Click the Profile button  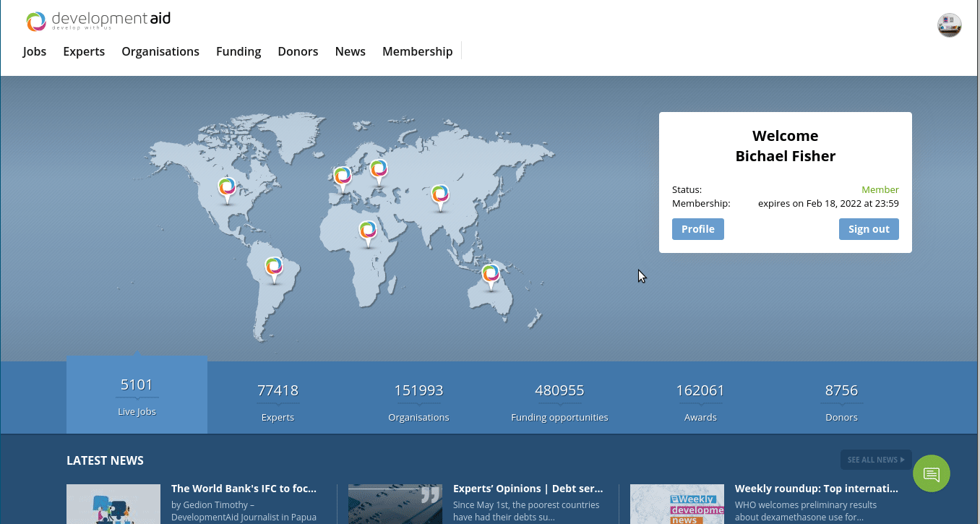698,229
